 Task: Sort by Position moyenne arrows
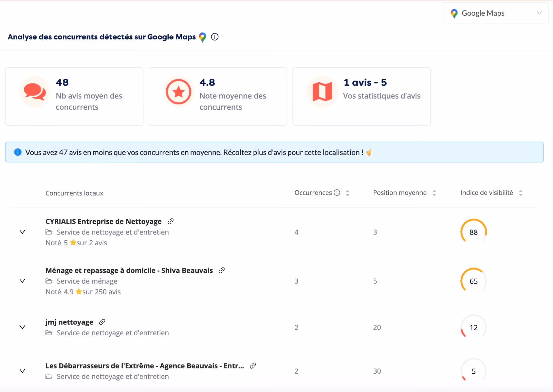[434, 193]
